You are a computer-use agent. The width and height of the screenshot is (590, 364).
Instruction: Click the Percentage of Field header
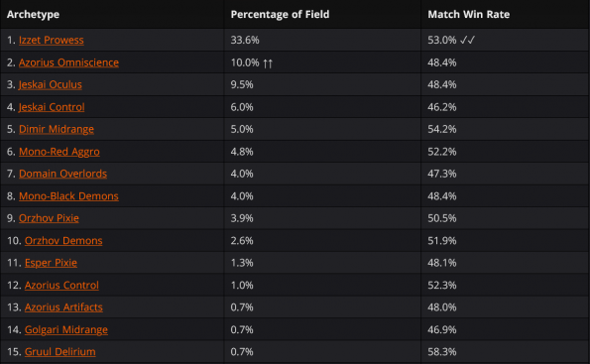point(280,14)
